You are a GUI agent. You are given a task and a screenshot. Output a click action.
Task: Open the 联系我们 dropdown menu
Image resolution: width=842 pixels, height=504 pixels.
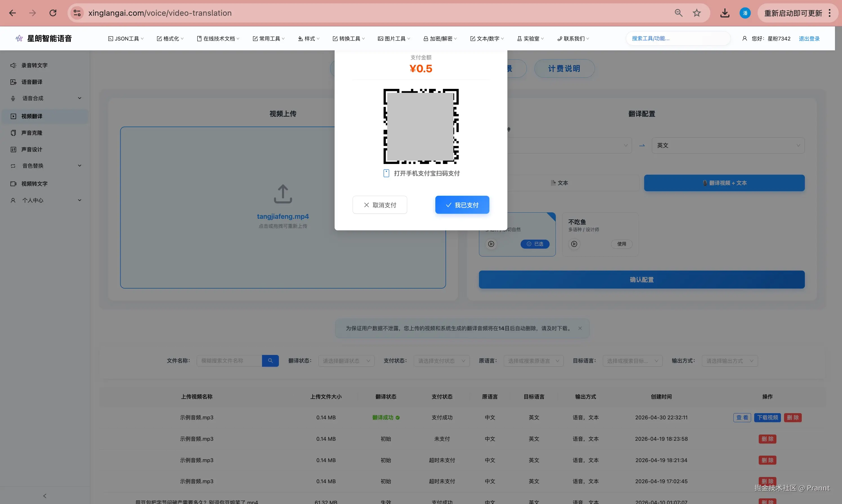(x=573, y=38)
